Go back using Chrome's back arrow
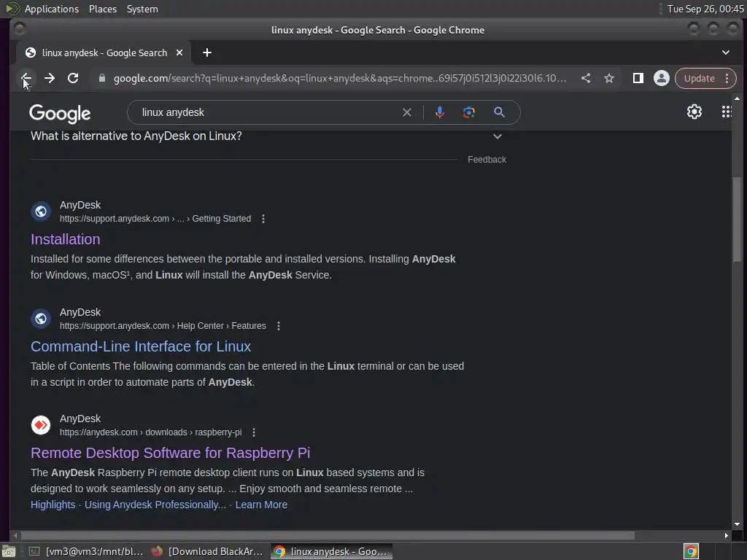Screen dimensions: 747x560 27,78
